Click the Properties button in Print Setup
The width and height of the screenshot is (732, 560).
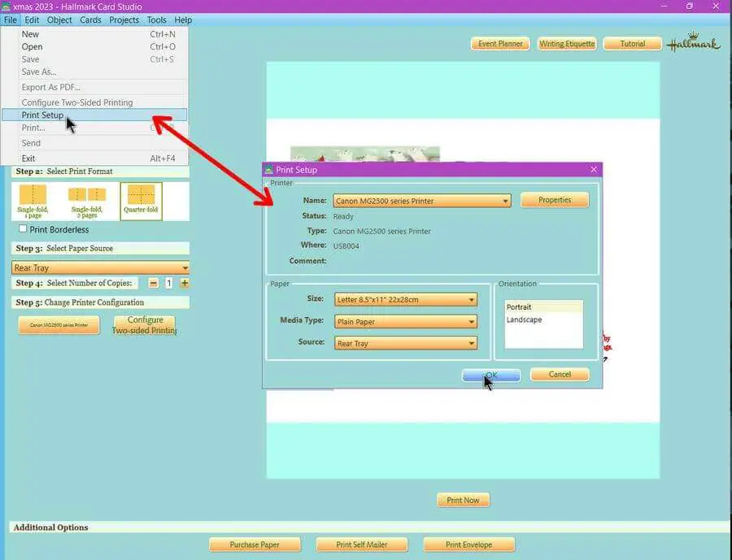point(555,200)
